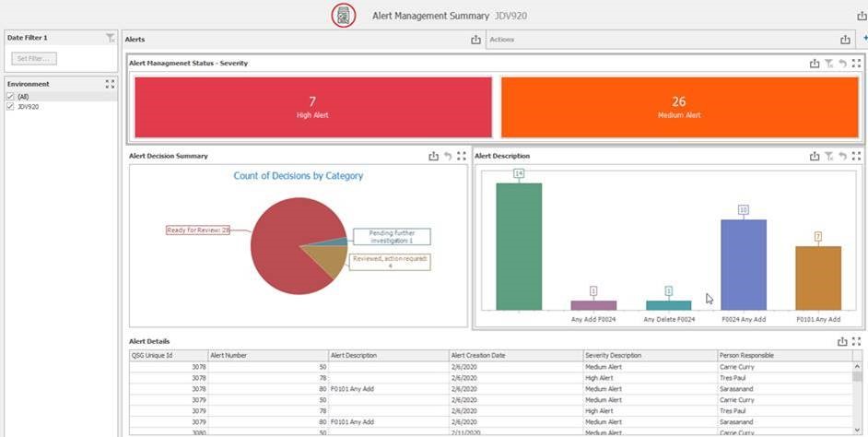Export the Alert Details table
This screenshot has width=868, height=437.
(842, 341)
